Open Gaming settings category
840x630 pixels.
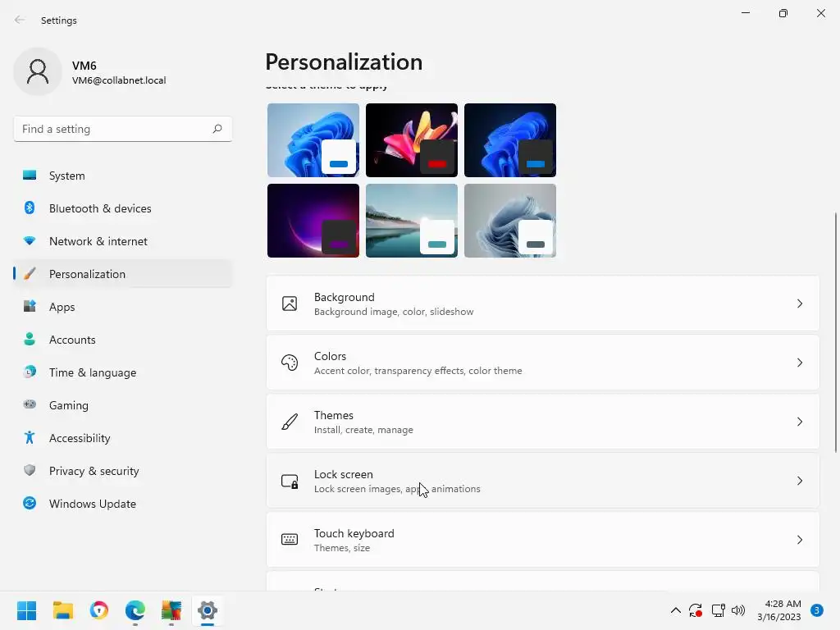pyautogui.click(x=123, y=404)
